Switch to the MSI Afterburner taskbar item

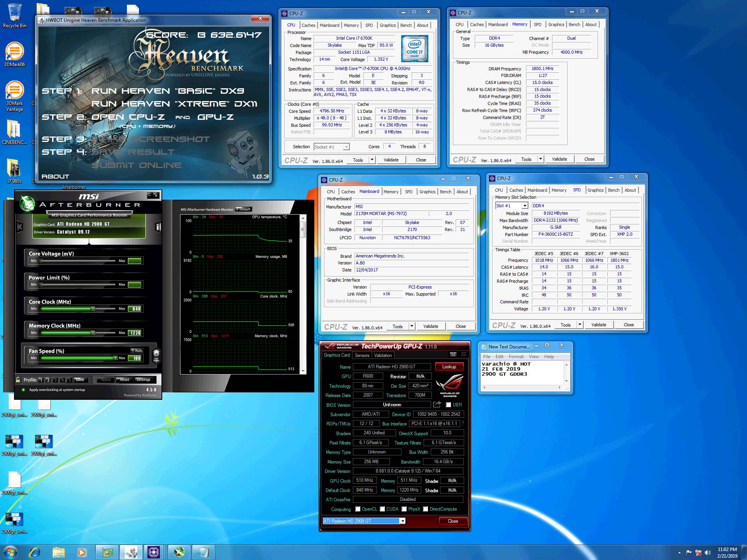pos(179,552)
